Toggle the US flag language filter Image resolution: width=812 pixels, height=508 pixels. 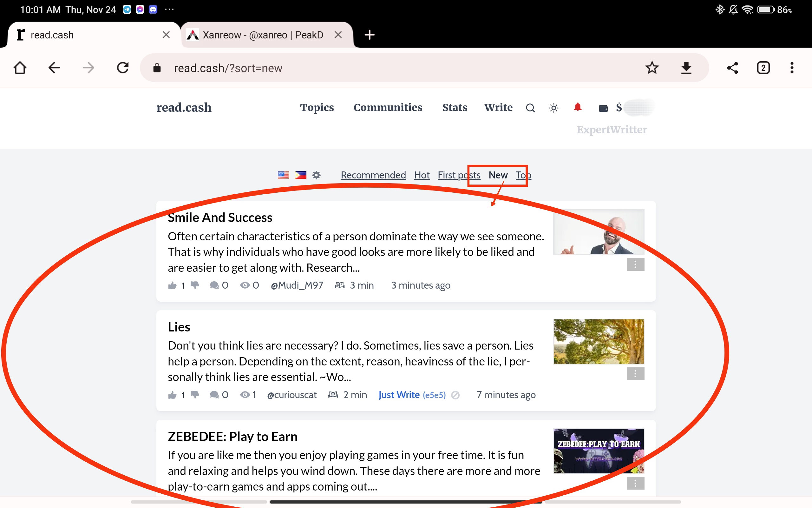[284, 175]
